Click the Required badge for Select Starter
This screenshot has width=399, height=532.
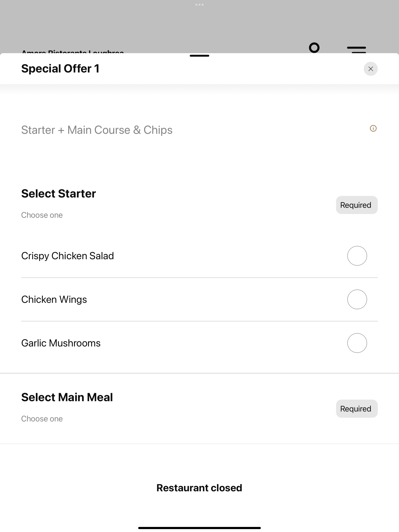[357, 205]
